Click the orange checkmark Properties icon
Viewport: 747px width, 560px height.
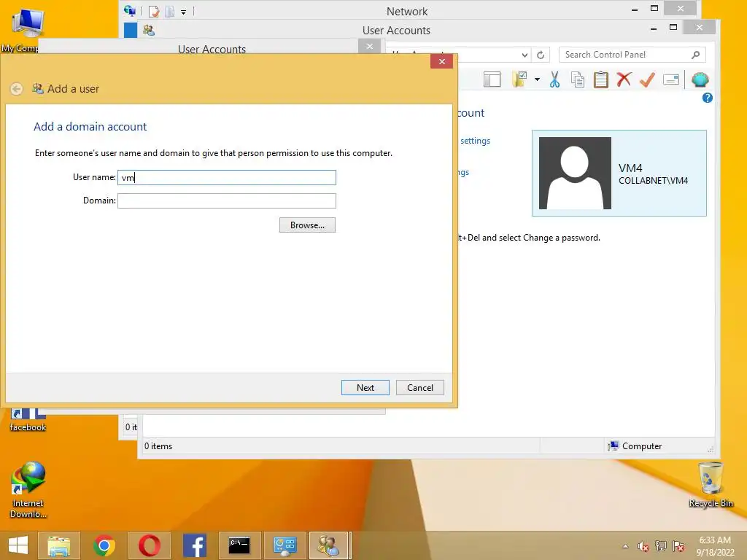click(647, 79)
